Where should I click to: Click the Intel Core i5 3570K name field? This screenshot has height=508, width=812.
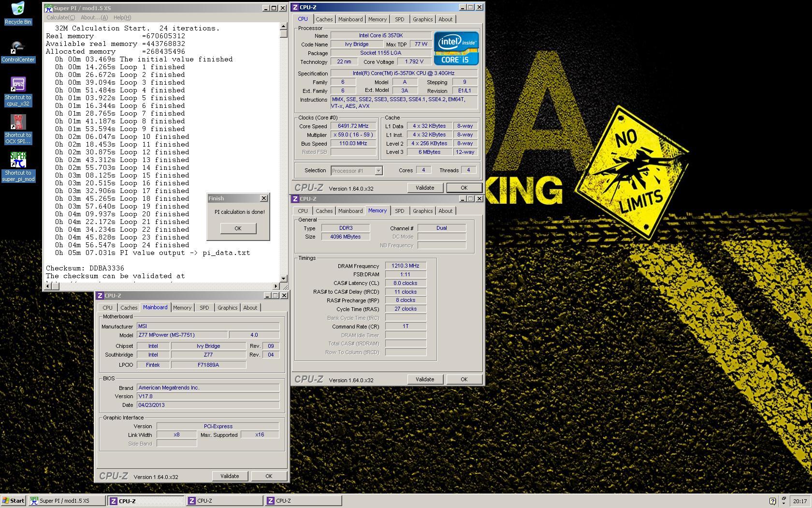point(381,35)
